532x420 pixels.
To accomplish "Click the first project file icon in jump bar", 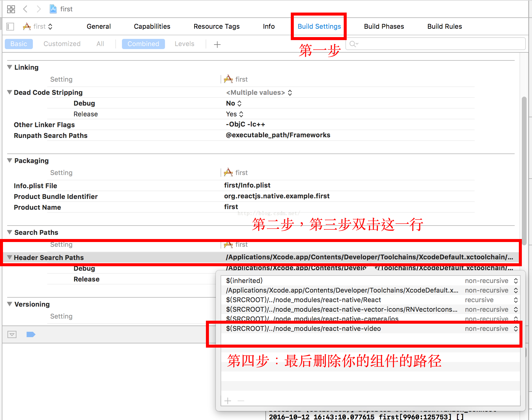I will (53, 9).
